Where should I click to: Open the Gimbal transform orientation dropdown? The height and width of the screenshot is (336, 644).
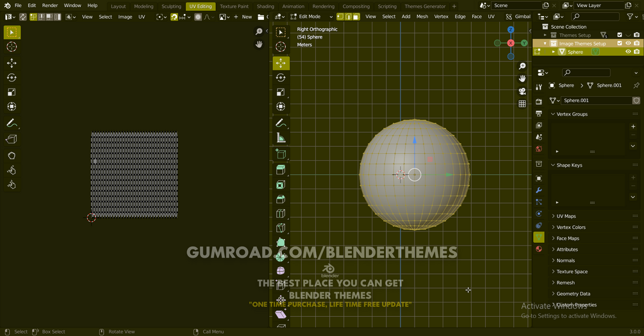[518, 17]
